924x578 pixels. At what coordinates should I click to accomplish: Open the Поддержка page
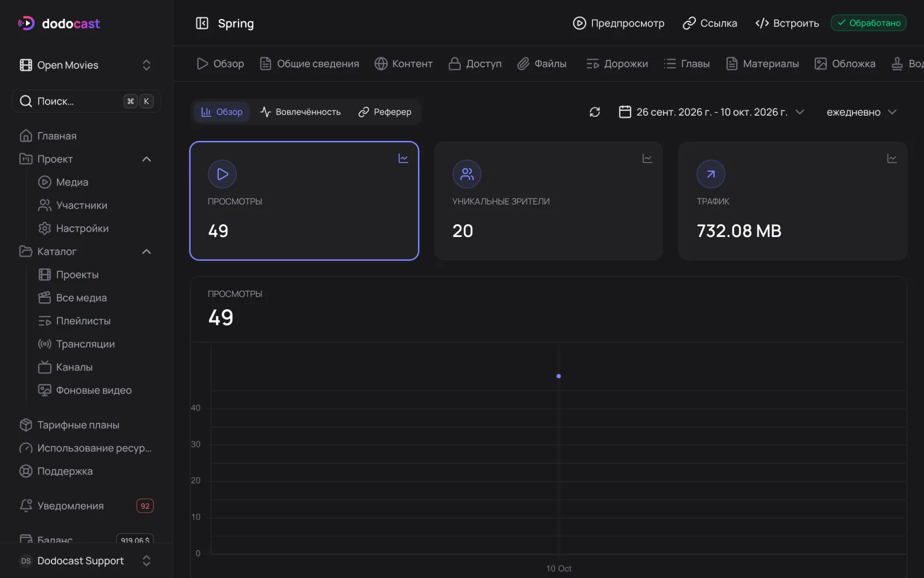(x=56, y=471)
